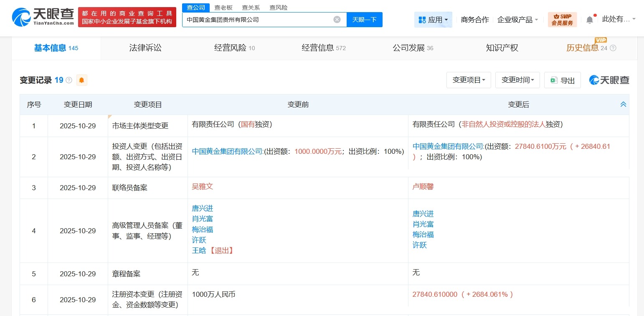
Task: Click the question mark beside 变更记录
Action: [x=68, y=80]
